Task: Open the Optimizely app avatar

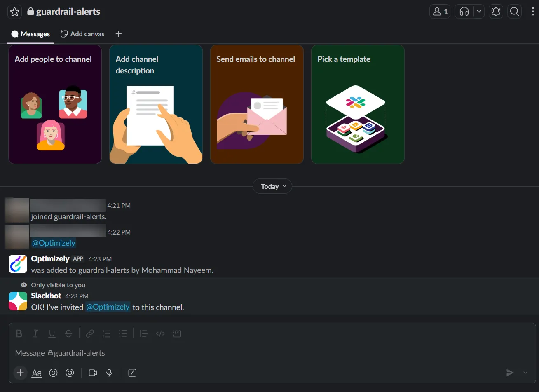Action: tap(18, 264)
